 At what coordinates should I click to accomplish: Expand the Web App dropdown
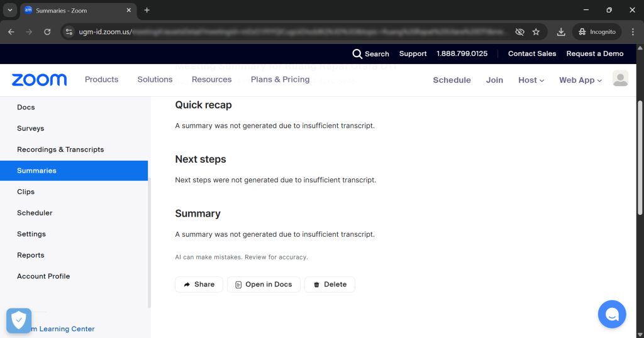coord(580,80)
